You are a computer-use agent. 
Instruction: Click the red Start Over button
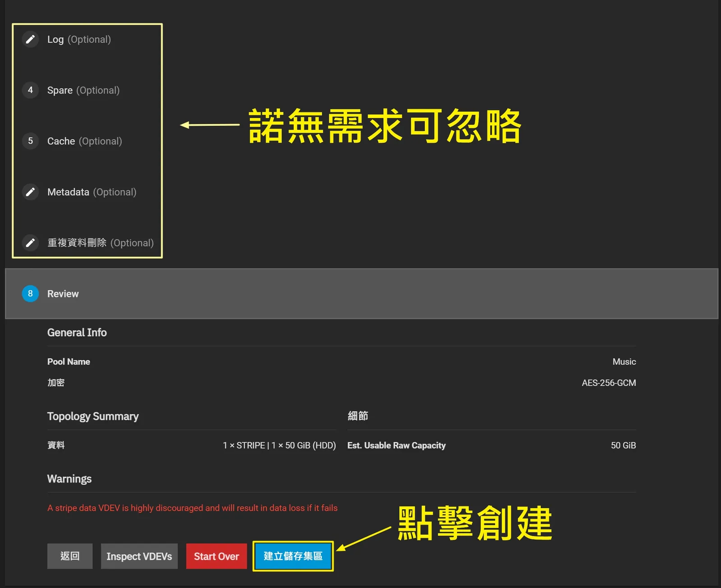[x=216, y=556]
